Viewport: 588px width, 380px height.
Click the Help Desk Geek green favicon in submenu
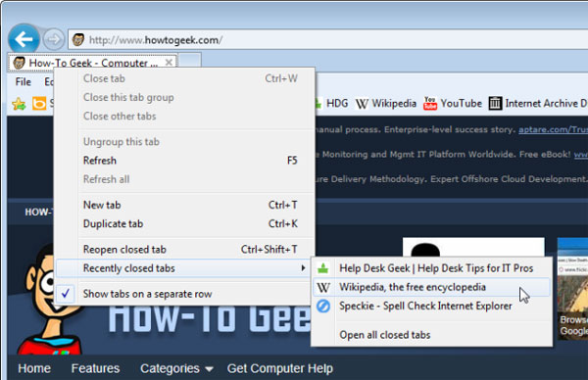pyautogui.click(x=322, y=268)
